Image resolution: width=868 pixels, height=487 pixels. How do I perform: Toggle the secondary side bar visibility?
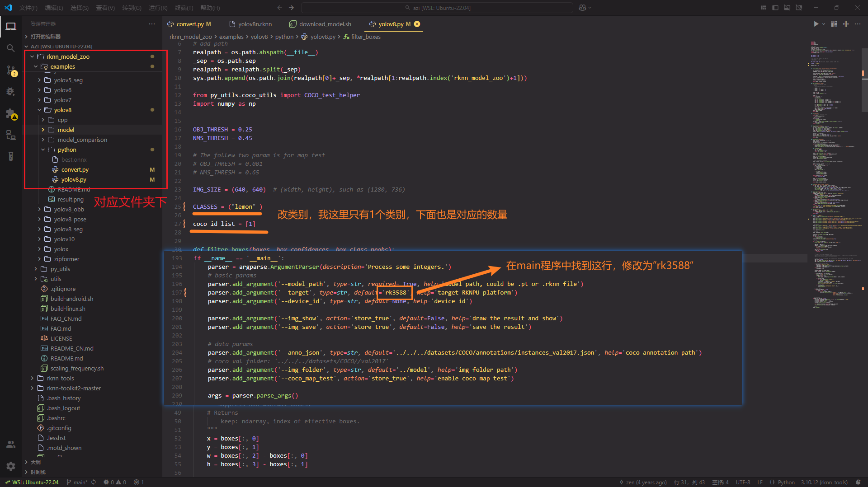pos(799,8)
